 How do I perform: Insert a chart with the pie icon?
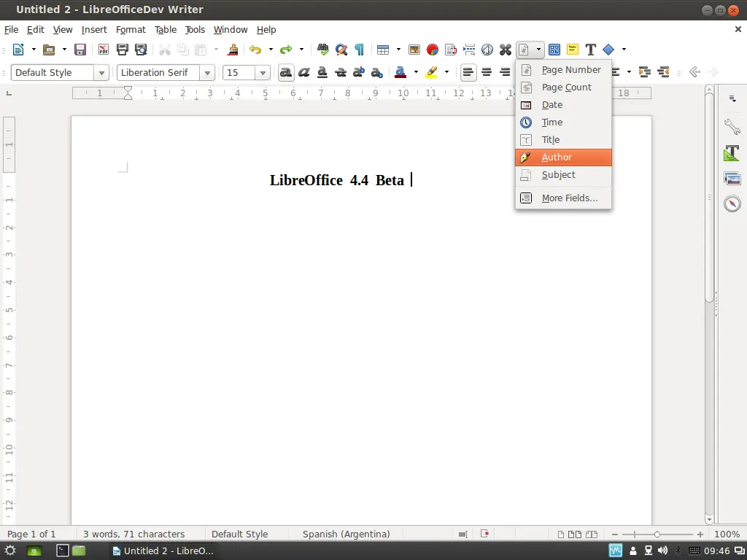tap(433, 50)
